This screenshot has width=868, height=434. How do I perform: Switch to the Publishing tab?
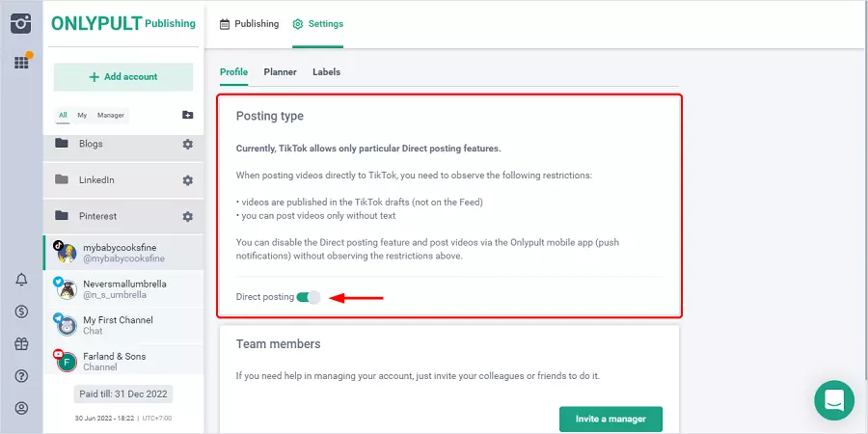(250, 24)
